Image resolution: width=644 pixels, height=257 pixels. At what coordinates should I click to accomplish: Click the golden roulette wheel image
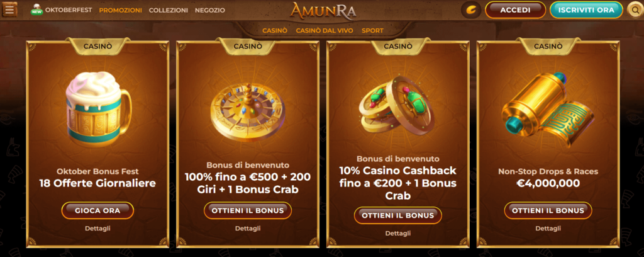pos(248,112)
